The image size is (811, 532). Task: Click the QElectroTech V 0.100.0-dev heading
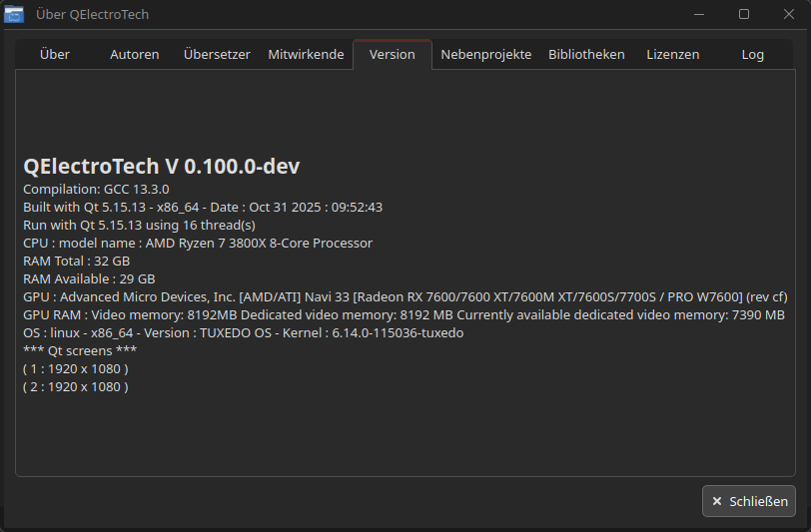click(x=161, y=167)
